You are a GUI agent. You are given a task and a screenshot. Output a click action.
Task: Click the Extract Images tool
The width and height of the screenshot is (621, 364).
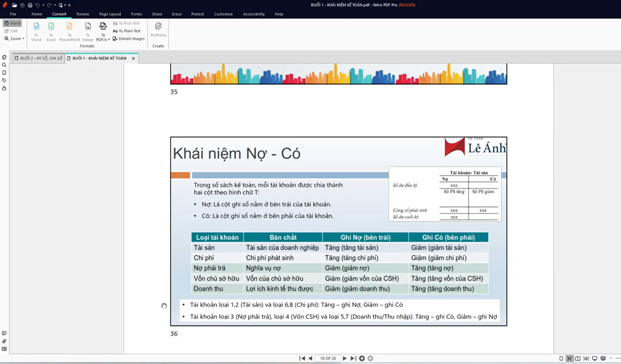(x=128, y=39)
